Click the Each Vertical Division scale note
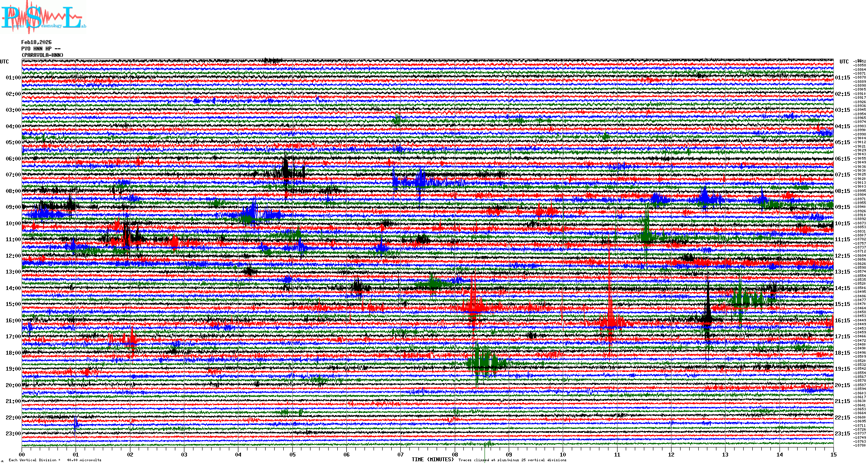Viewport: 868px width, 466px height. point(55,460)
